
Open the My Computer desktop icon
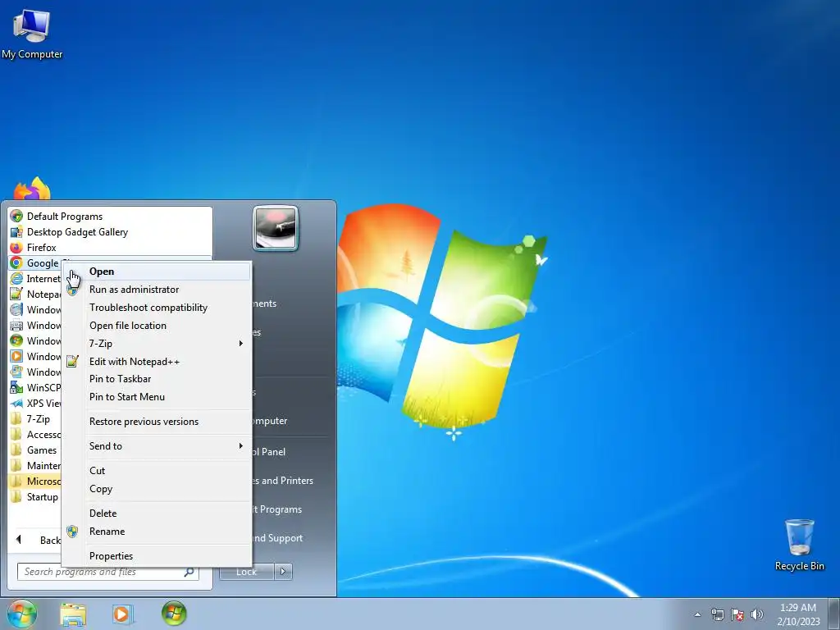tap(32, 33)
